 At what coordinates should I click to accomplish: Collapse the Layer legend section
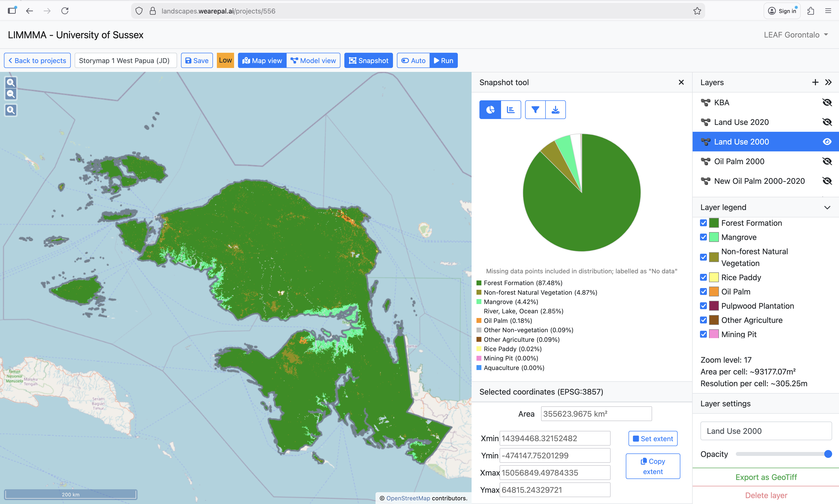pyautogui.click(x=827, y=207)
